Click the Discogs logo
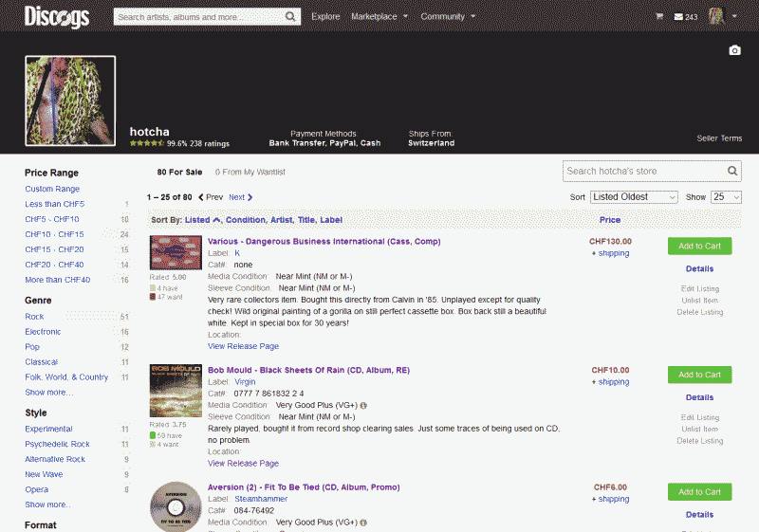Viewport: 759px width, 532px height. point(56,16)
